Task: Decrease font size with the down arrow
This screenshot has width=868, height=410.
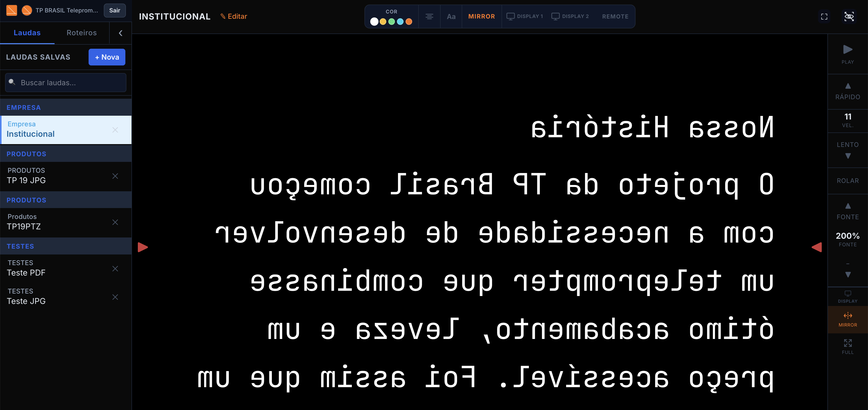Action: [848, 275]
